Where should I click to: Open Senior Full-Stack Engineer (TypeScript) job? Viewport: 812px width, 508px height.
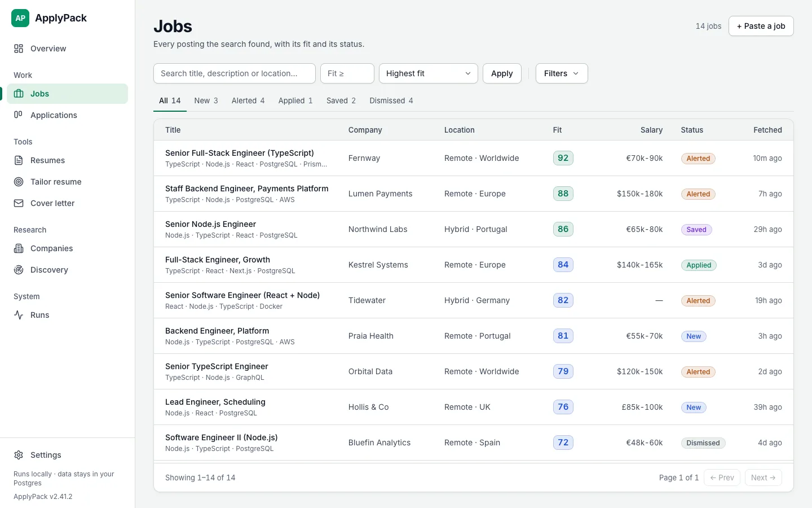[x=240, y=153]
